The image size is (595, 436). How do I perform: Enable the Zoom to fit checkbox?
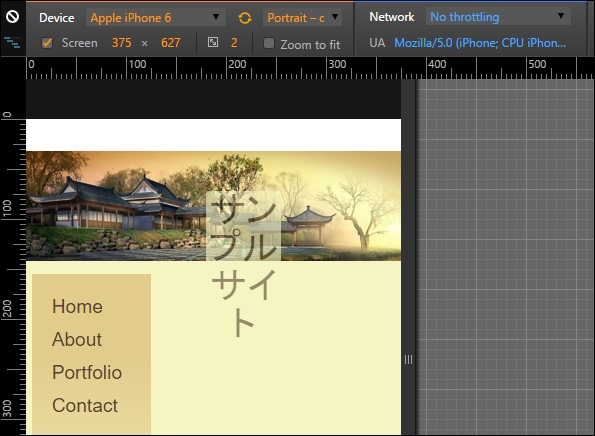(x=269, y=43)
